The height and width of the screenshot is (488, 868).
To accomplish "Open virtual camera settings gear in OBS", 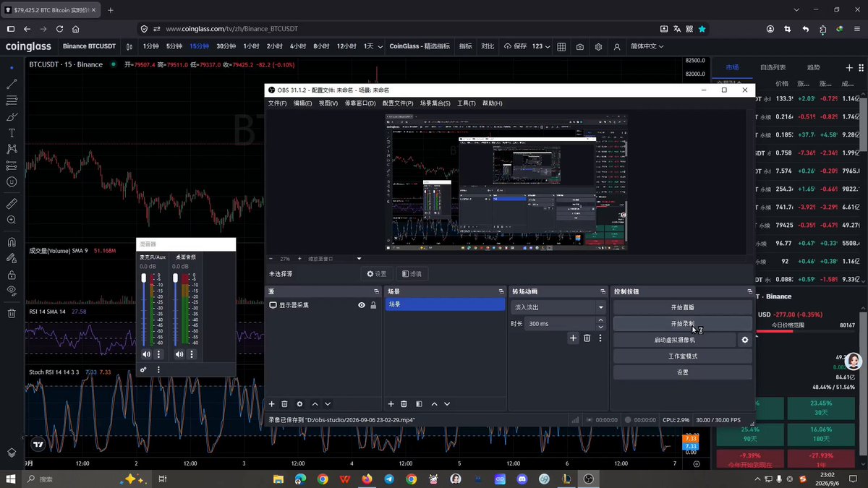I will [x=745, y=340].
